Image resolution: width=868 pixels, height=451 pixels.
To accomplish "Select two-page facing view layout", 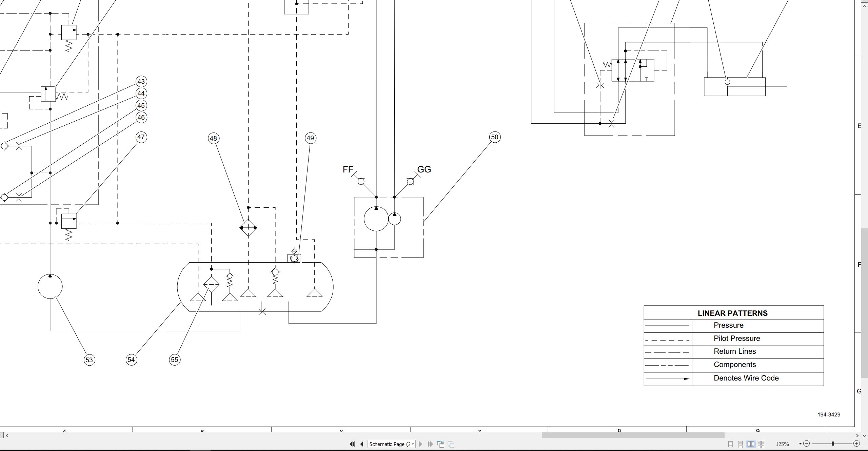I will [751, 444].
